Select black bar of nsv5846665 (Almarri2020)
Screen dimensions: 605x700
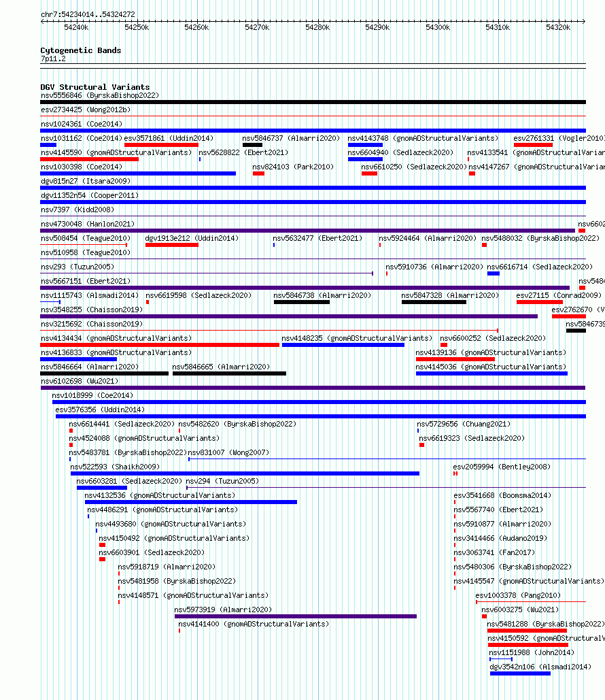click(229, 373)
